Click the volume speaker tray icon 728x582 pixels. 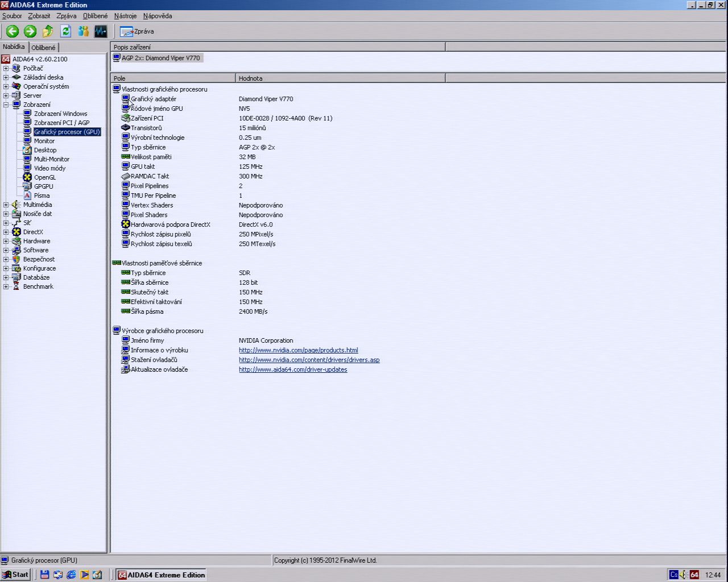[684, 575]
